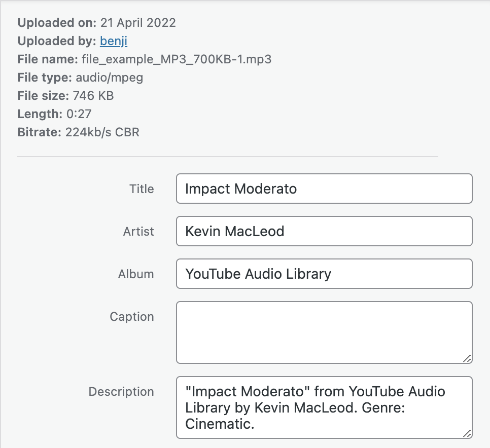Click the audio/mpeg file type value
This screenshot has width=490, height=448.
(x=110, y=78)
